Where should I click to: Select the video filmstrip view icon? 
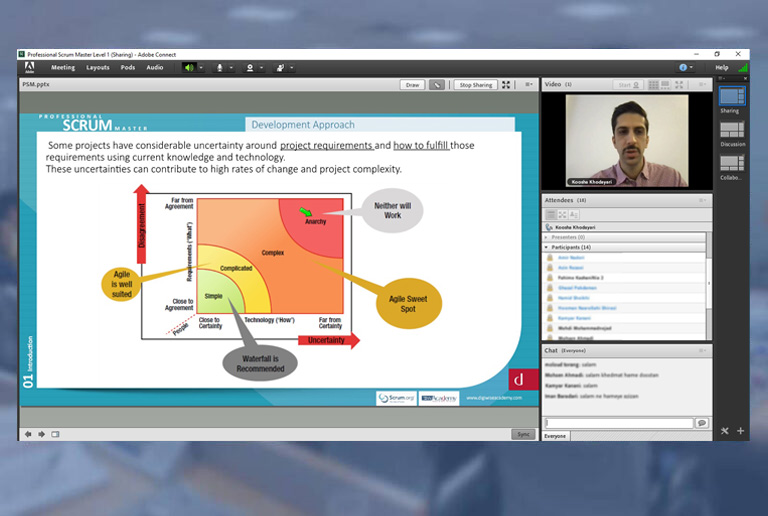pos(665,85)
